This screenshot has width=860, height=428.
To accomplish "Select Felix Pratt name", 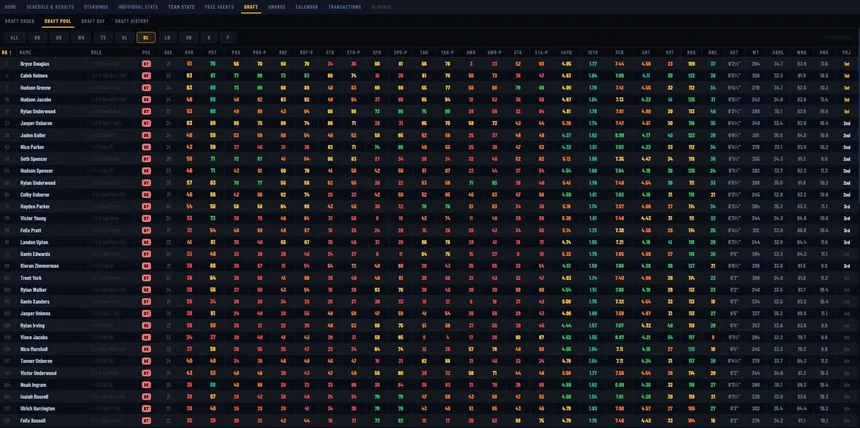I will [31, 230].
